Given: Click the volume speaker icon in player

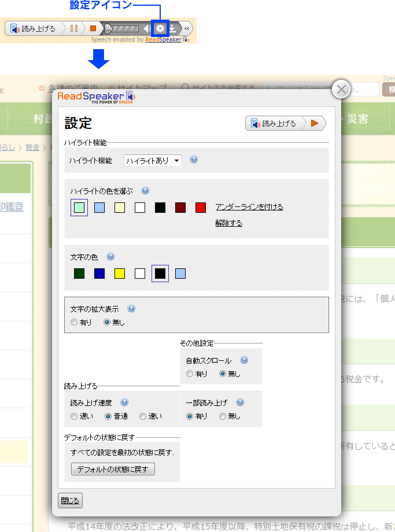Looking at the screenshot, I should (x=147, y=28).
